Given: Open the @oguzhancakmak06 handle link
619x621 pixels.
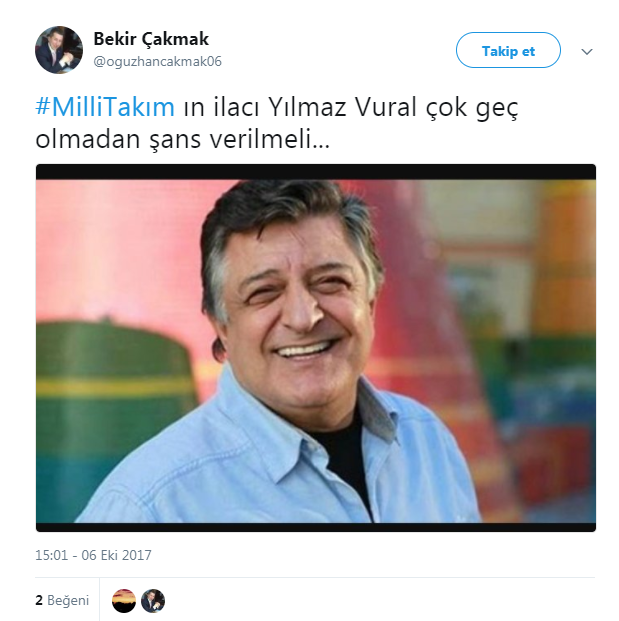Looking at the screenshot, I should pyautogui.click(x=157, y=61).
